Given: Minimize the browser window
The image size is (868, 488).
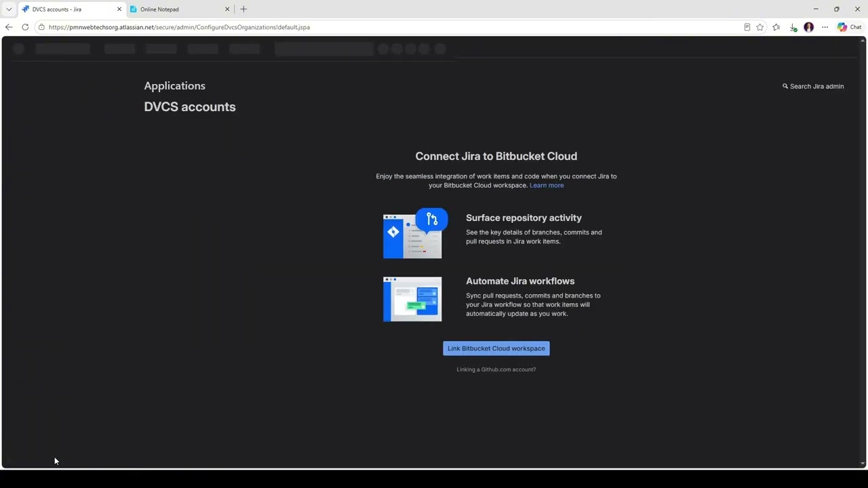Looking at the screenshot, I should pos(816,9).
